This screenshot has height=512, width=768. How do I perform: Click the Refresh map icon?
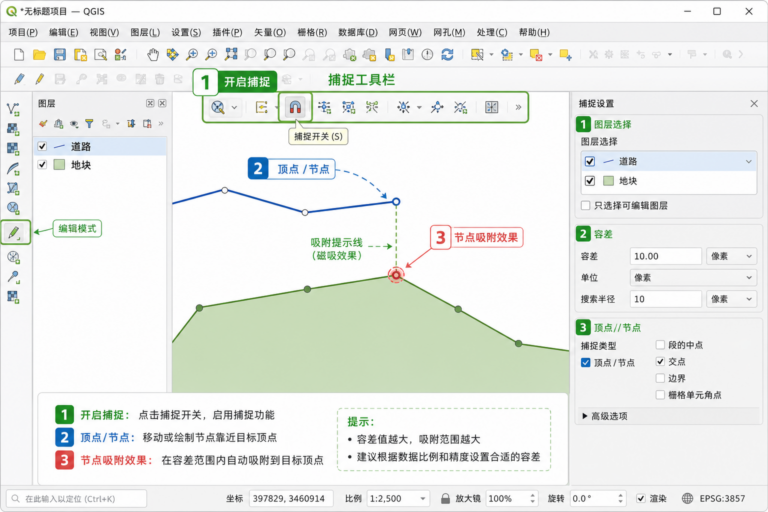tap(447, 54)
